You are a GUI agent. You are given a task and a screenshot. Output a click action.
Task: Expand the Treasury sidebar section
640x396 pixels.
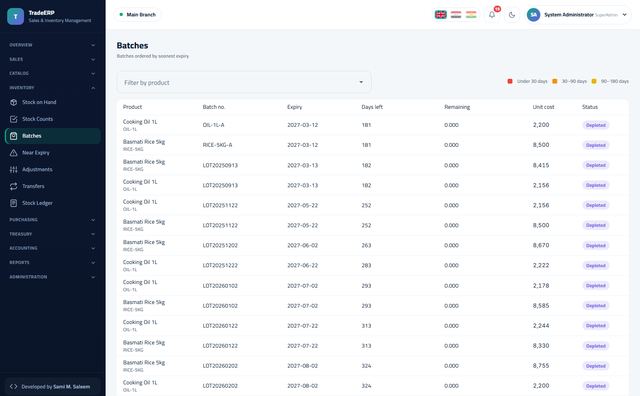pyautogui.click(x=52, y=234)
